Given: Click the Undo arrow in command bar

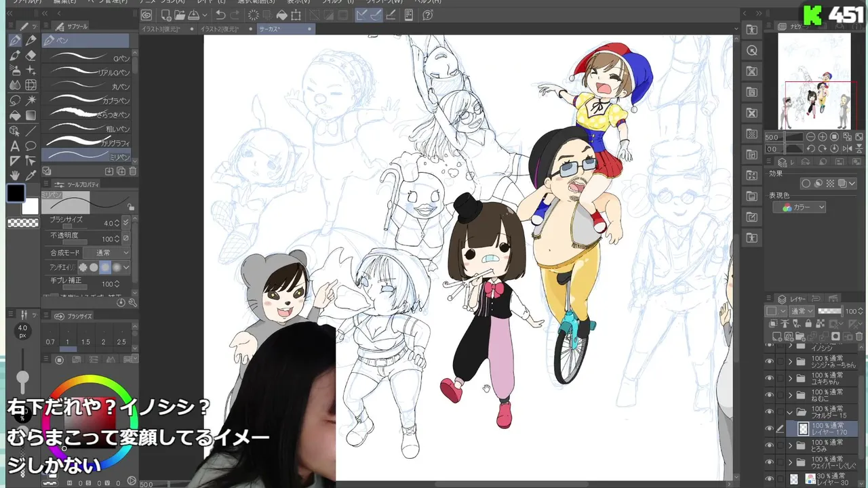Looking at the screenshot, I should (x=220, y=15).
